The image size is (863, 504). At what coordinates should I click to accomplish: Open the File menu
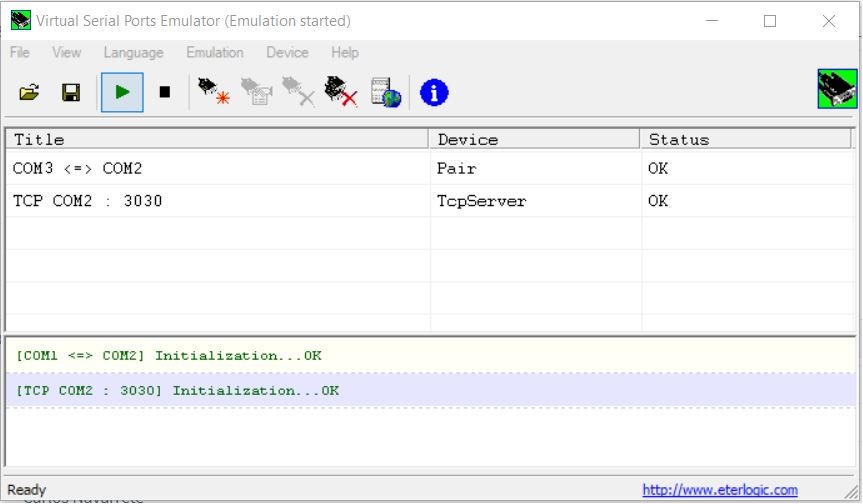(x=20, y=52)
